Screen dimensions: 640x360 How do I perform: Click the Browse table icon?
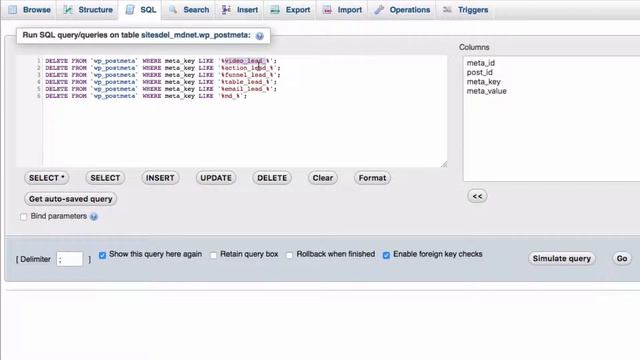[13, 9]
